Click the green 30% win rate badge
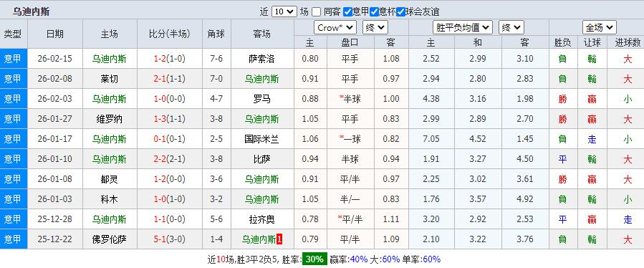 point(314,259)
